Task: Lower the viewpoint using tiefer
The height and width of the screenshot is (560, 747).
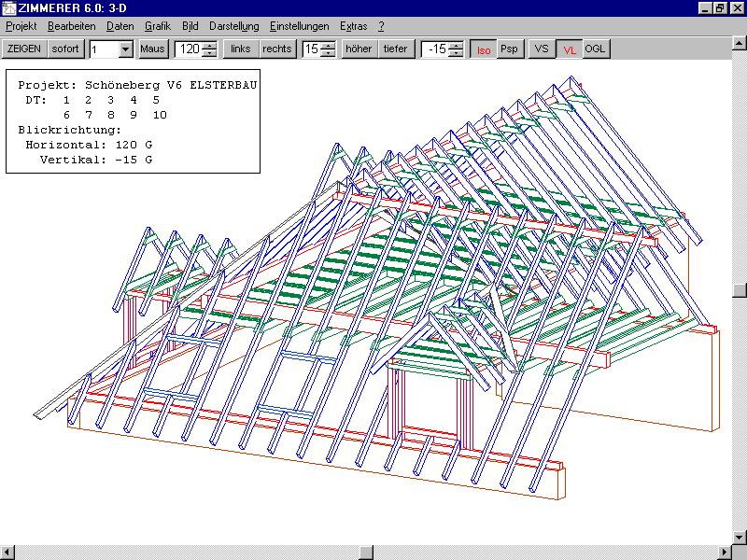Action: pos(396,49)
